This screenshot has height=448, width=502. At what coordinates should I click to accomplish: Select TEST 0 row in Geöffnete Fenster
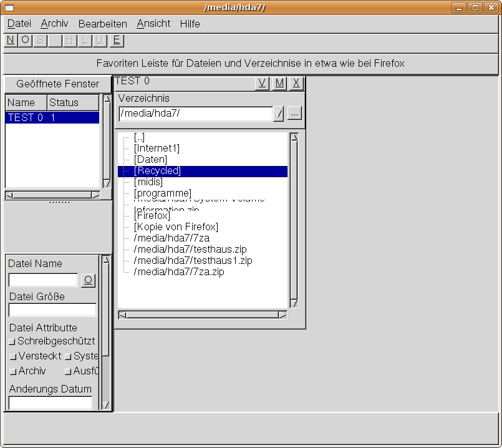pyautogui.click(x=52, y=118)
